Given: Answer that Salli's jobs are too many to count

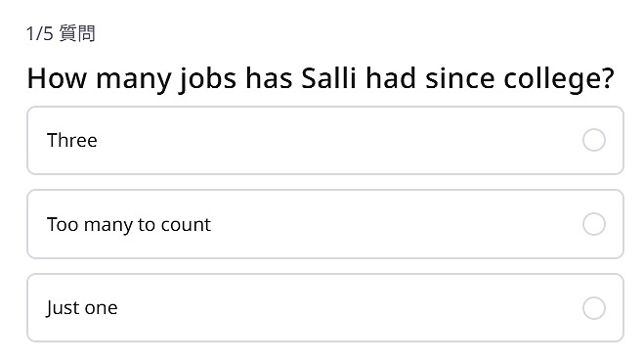Looking at the screenshot, I should click(x=325, y=224).
